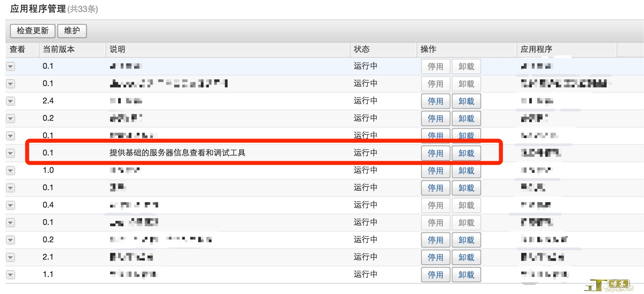Expand the version 2.1 row arrow
Image resolution: width=644 pixels, height=294 pixels.
click(11, 257)
